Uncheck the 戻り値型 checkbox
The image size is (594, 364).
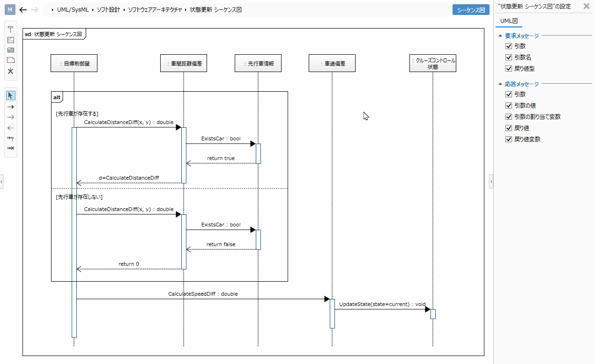[508, 68]
